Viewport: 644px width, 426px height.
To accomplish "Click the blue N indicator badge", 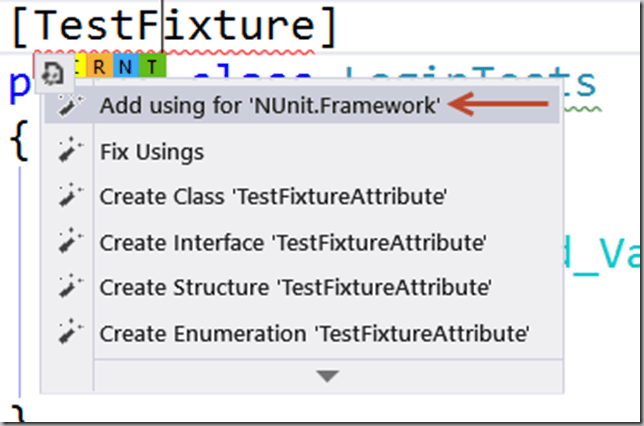I will pyautogui.click(x=126, y=68).
